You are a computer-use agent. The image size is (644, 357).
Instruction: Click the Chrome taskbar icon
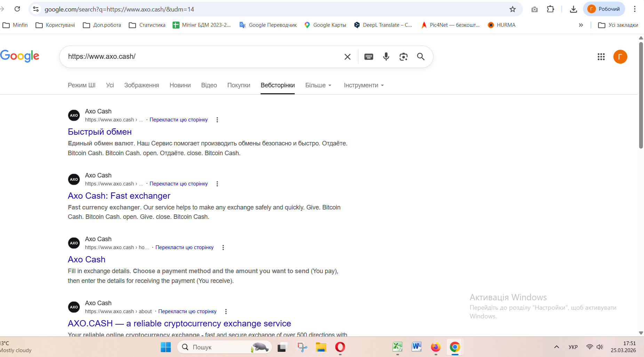[455, 347]
